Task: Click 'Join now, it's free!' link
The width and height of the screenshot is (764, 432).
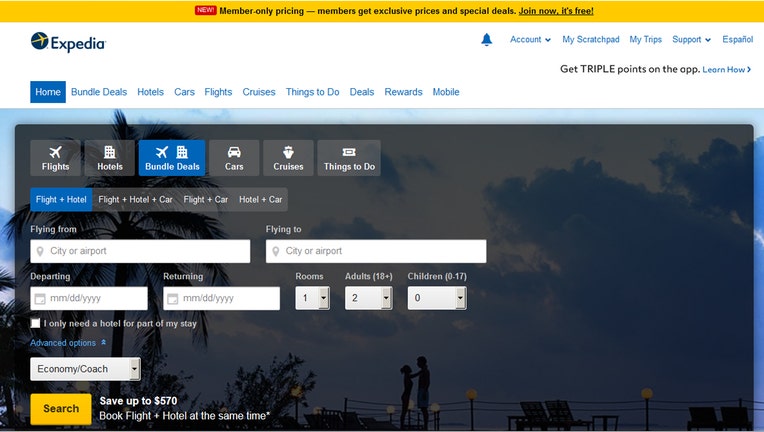Action: click(556, 11)
